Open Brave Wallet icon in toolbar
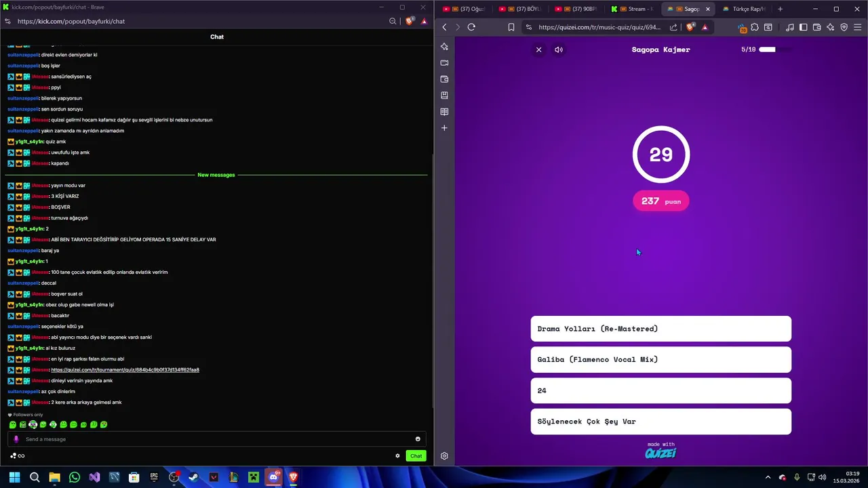This screenshot has height=488, width=868. point(816,27)
